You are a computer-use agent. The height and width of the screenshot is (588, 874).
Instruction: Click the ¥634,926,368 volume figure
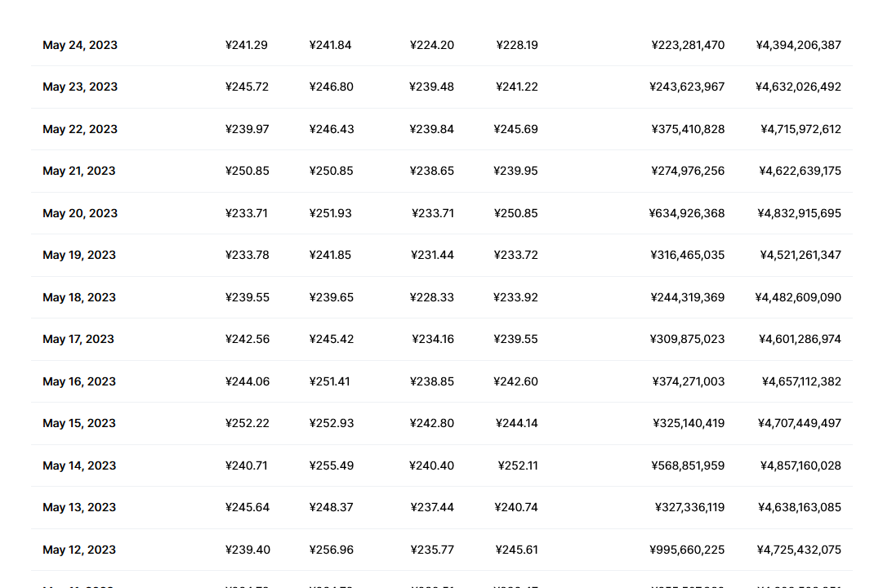pyautogui.click(x=687, y=213)
